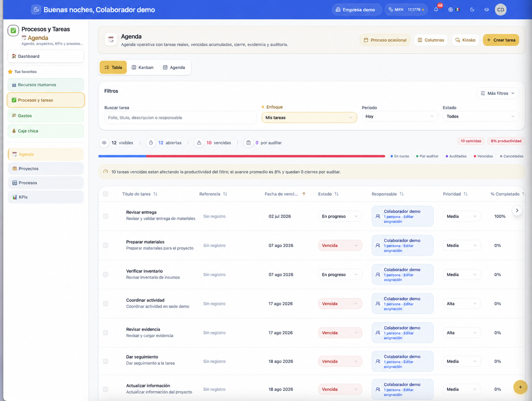Viewport: 532px width, 401px height.
Task: Click the warning icon beside 10 vencidas
Action: (x=199, y=143)
